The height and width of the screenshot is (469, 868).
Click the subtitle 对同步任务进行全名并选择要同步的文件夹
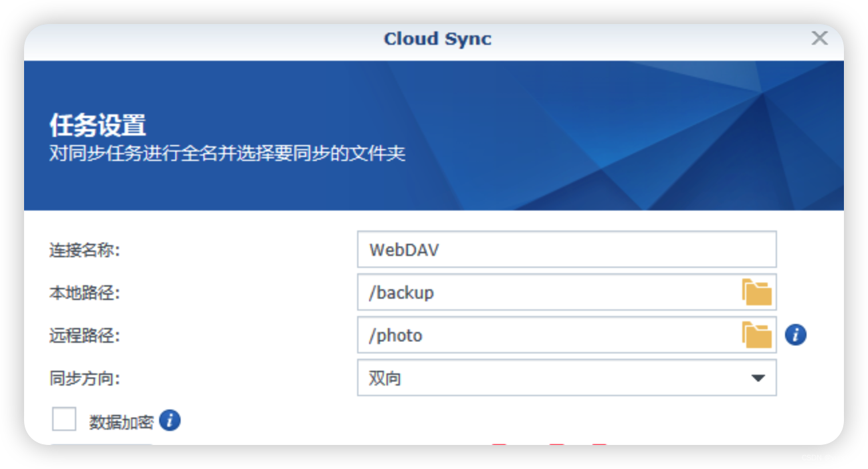click(x=227, y=154)
